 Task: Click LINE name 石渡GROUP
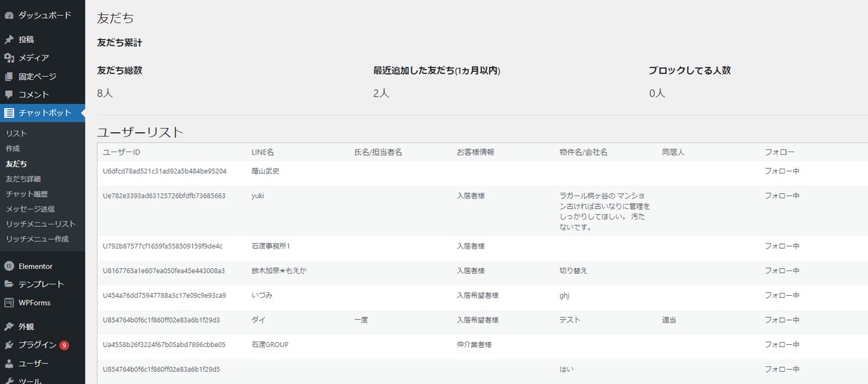(270, 345)
